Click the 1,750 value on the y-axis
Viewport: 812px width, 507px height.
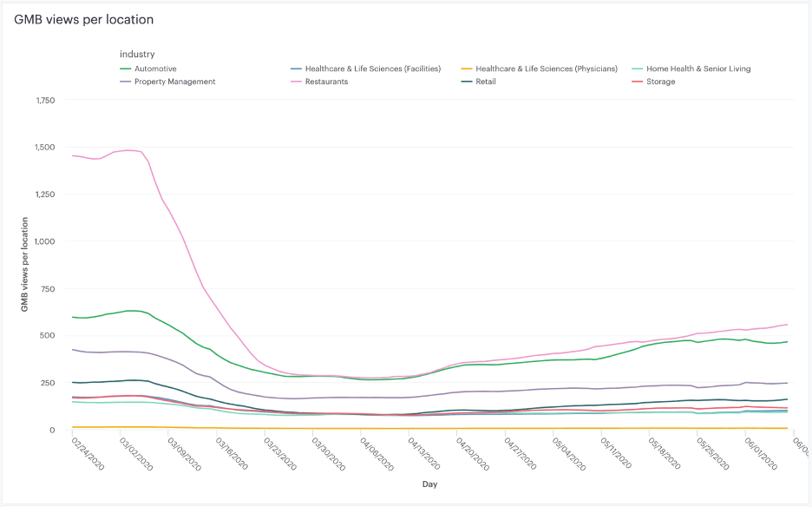tap(44, 100)
